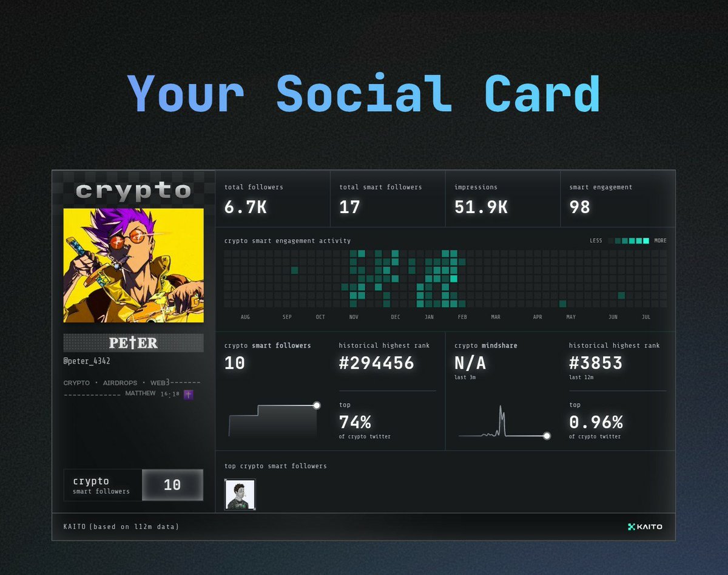
Task: Click the 'last 12m' label under rank #3853
Action: pyautogui.click(x=581, y=378)
